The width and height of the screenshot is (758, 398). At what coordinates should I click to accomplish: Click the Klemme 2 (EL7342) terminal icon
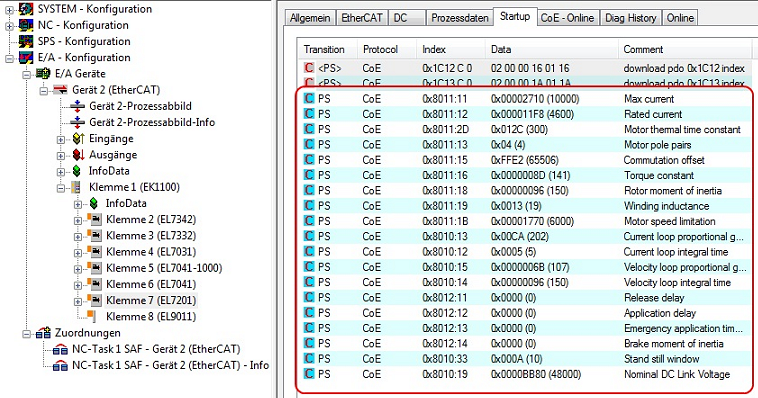coord(95,220)
